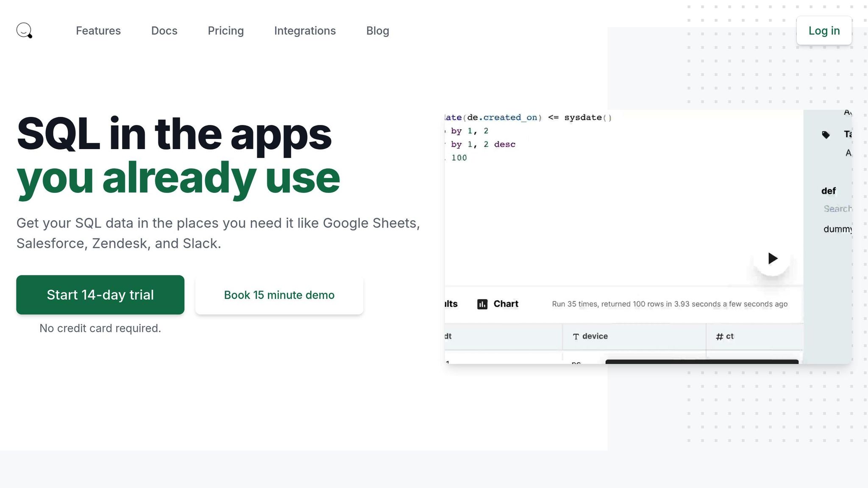
Task: Click the ct column header
Action: [729, 336]
